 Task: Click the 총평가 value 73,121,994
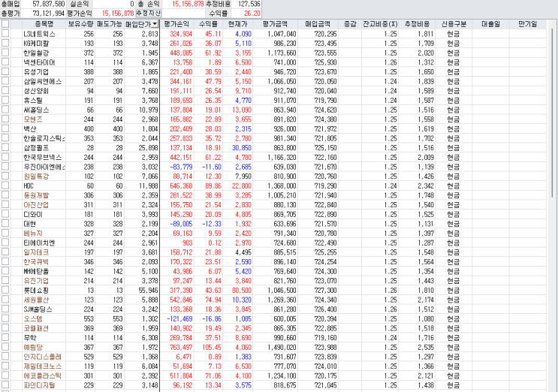[48, 14]
